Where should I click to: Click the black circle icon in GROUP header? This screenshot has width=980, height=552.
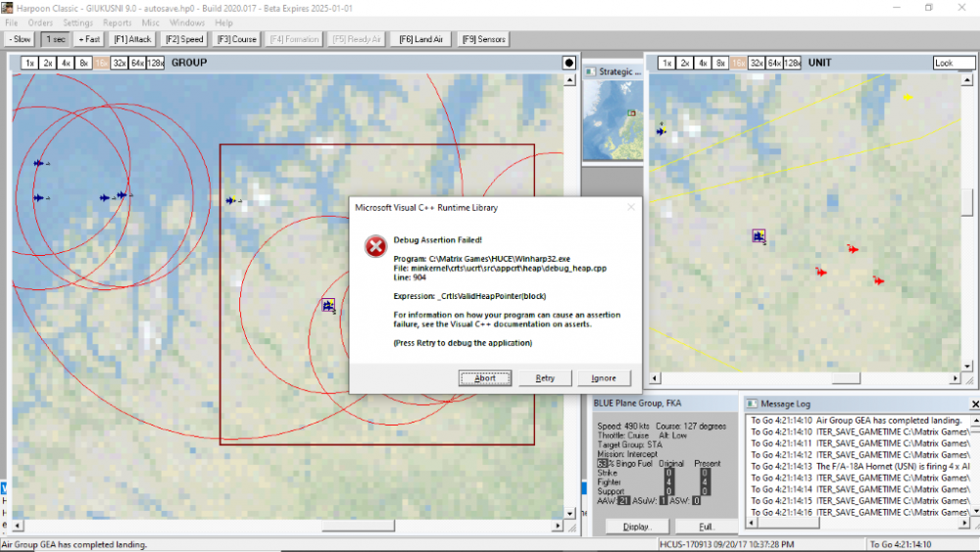point(568,63)
